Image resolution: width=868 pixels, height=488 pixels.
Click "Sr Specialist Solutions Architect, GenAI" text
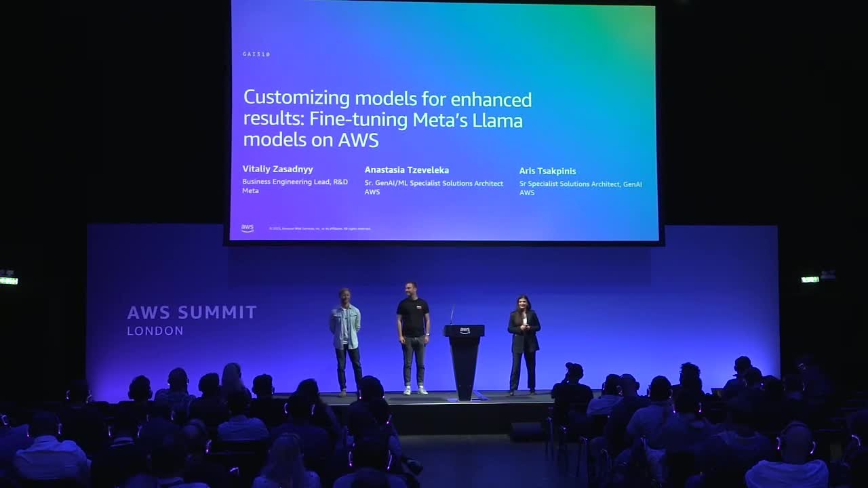pyautogui.click(x=580, y=184)
